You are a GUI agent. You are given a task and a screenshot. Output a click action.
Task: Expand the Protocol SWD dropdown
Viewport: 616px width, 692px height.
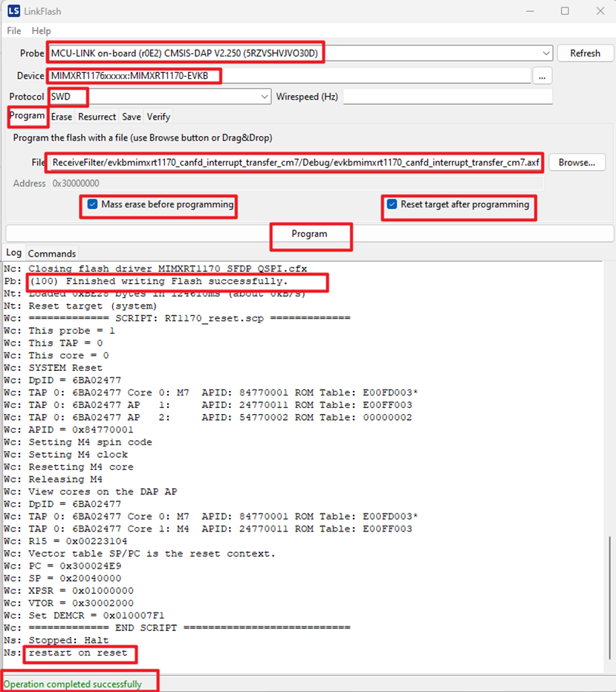[265, 97]
